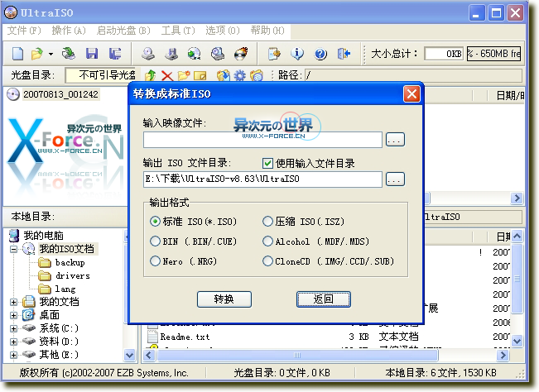Viewport: 539px width, 392px height.
Task: Click the output ISO directory path field
Action: pyautogui.click(x=262, y=179)
